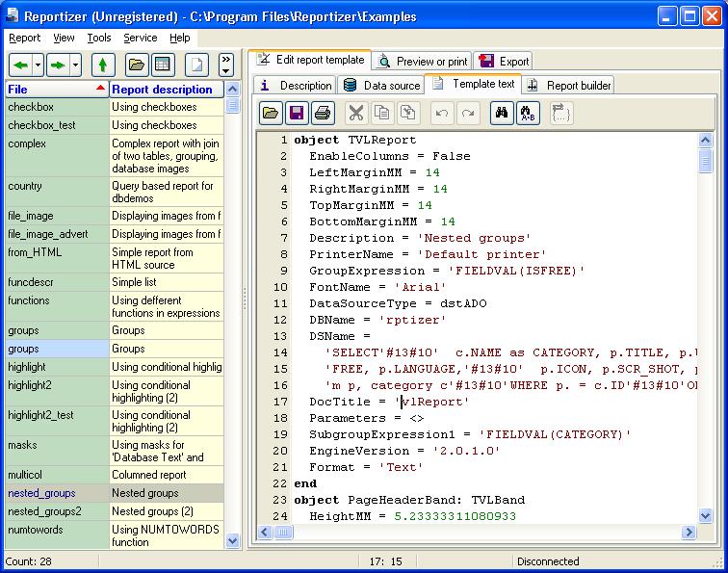Click the new blank report icon

tap(196, 65)
